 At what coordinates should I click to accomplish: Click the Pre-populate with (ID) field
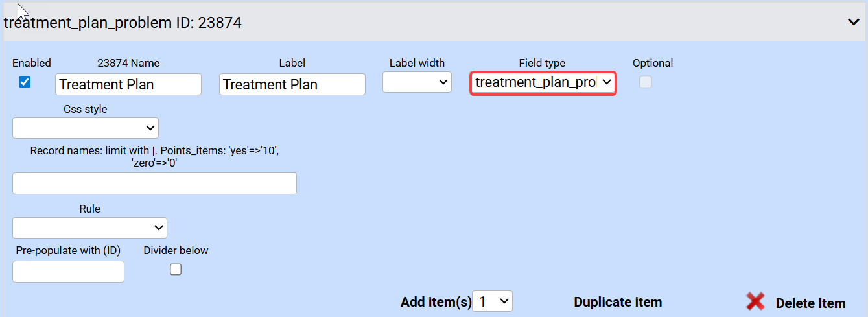[68, 272]
